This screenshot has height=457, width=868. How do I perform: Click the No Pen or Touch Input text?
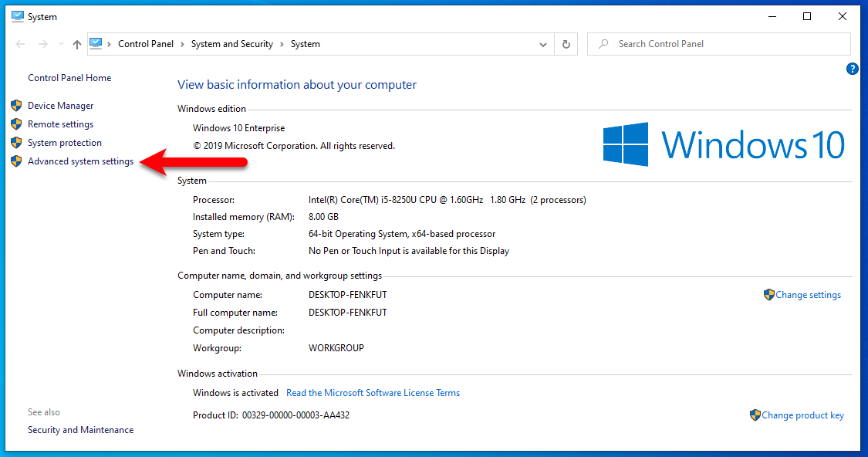408,251
